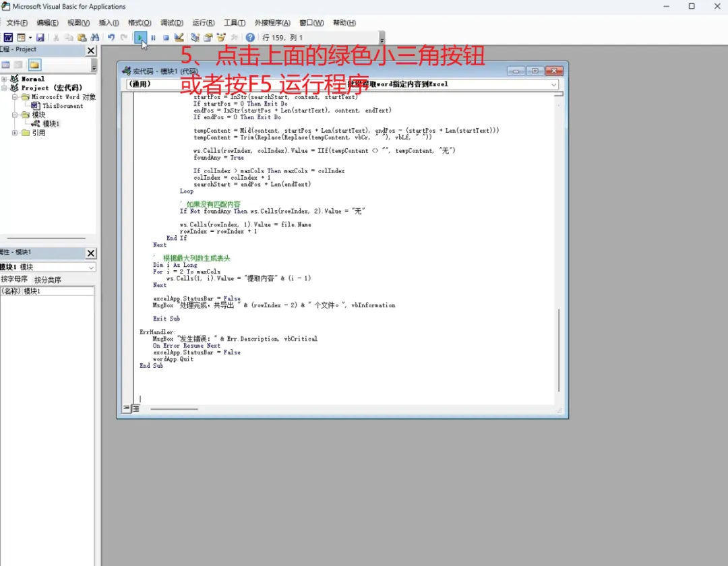Select ThisDocument in project tree
Screen dimensions: 728x566
(63, 106)
